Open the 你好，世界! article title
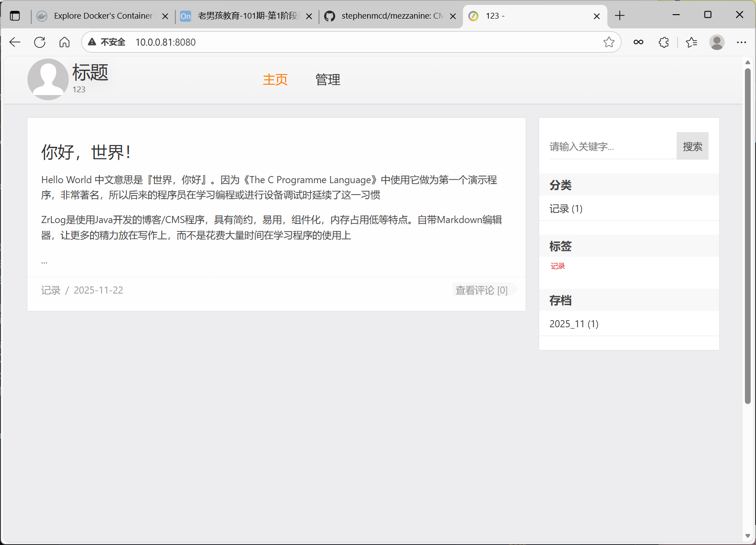756x545 pixels. (86, 152)
